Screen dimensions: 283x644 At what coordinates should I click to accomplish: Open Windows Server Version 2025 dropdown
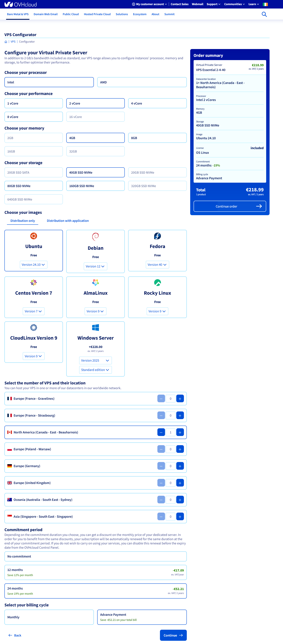pyautogui.click(x=96, y=361)
